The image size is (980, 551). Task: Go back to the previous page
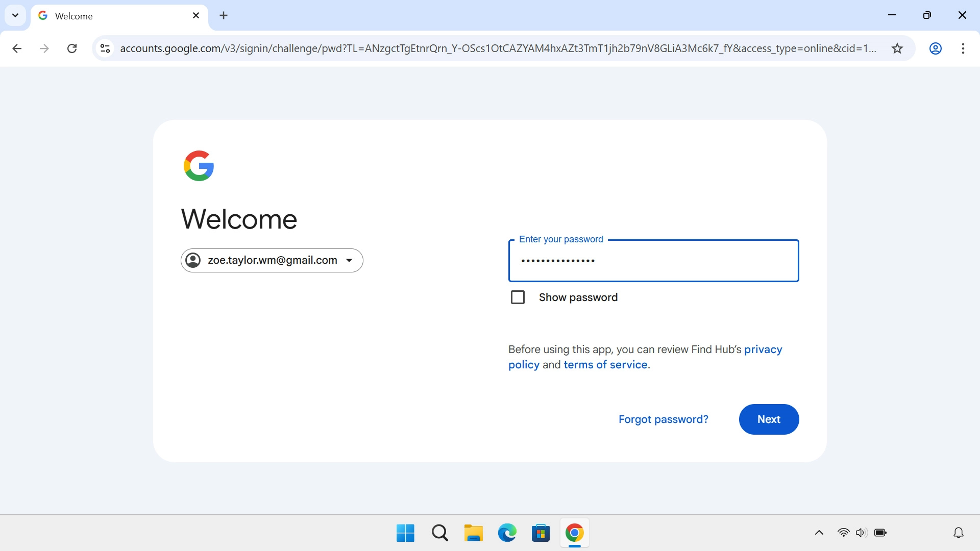17,48
